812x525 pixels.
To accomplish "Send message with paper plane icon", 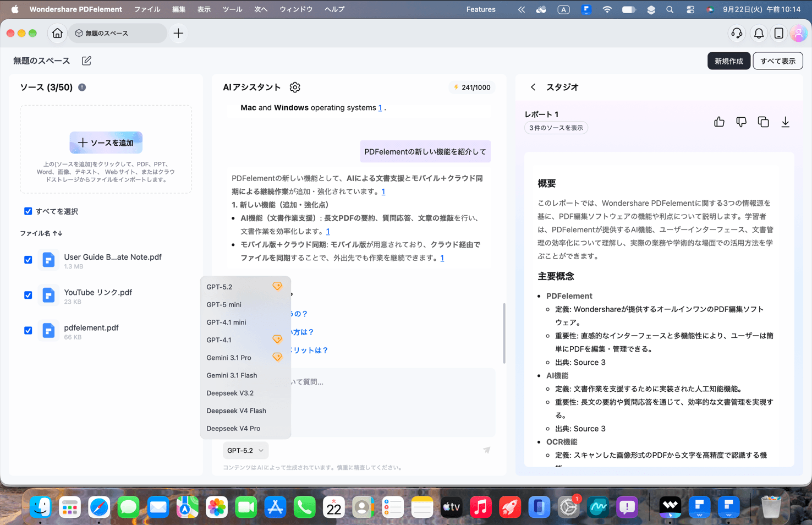I will pos(487,450).
